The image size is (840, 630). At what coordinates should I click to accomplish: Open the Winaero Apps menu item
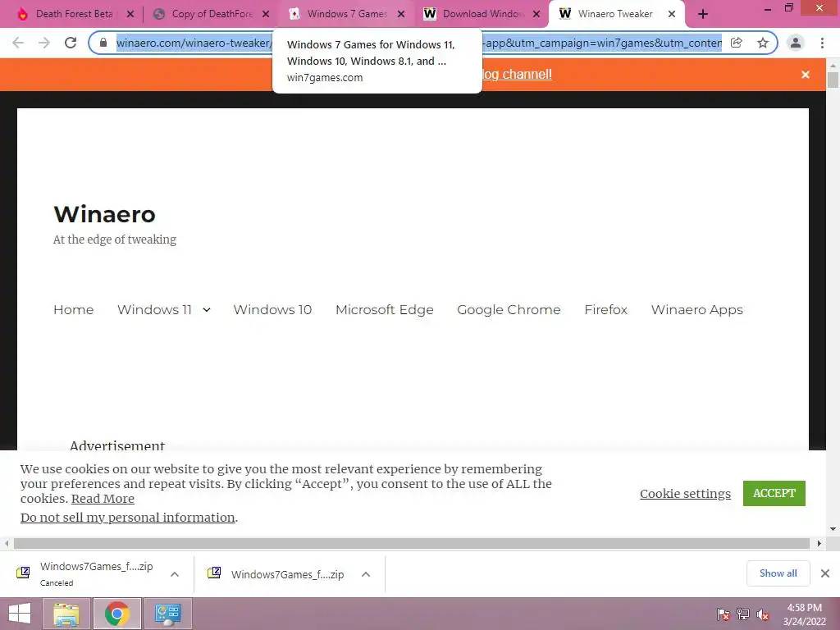[x=697, y=309]
